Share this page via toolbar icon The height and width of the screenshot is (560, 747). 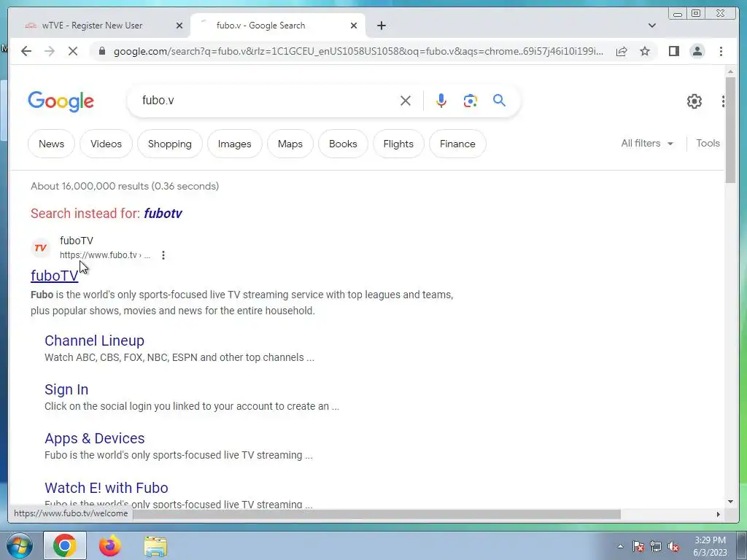click(622, 51)
